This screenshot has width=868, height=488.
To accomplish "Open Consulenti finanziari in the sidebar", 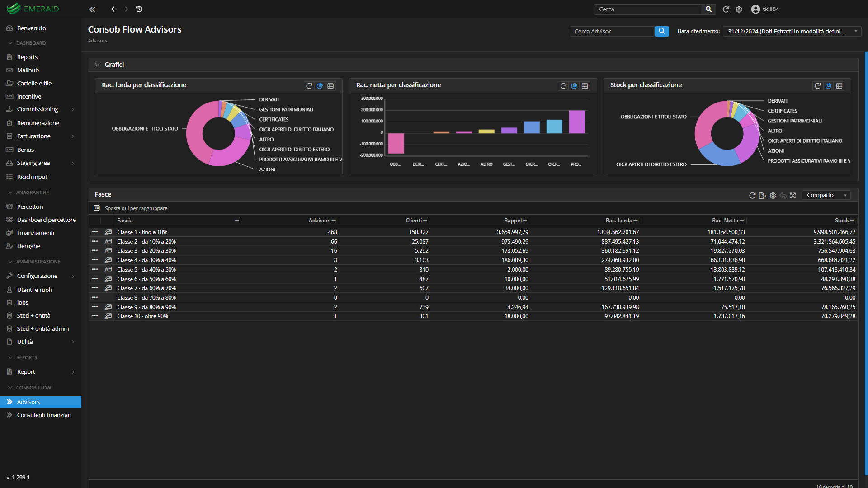I will (44, 415).
